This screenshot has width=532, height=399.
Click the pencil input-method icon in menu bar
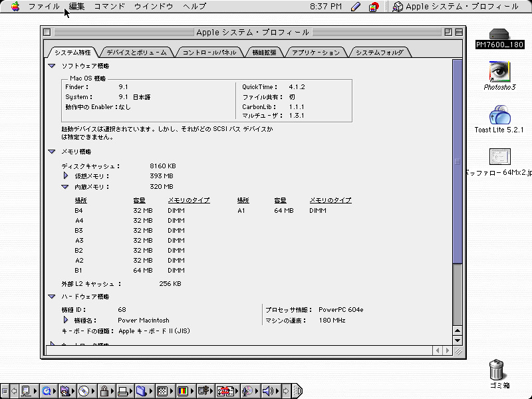coord(356,7)
